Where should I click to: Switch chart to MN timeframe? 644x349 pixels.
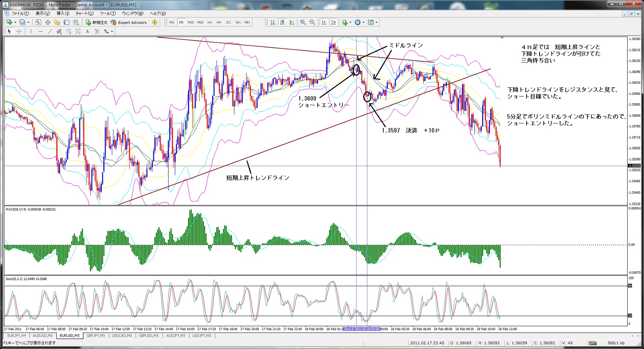[247, 22]
